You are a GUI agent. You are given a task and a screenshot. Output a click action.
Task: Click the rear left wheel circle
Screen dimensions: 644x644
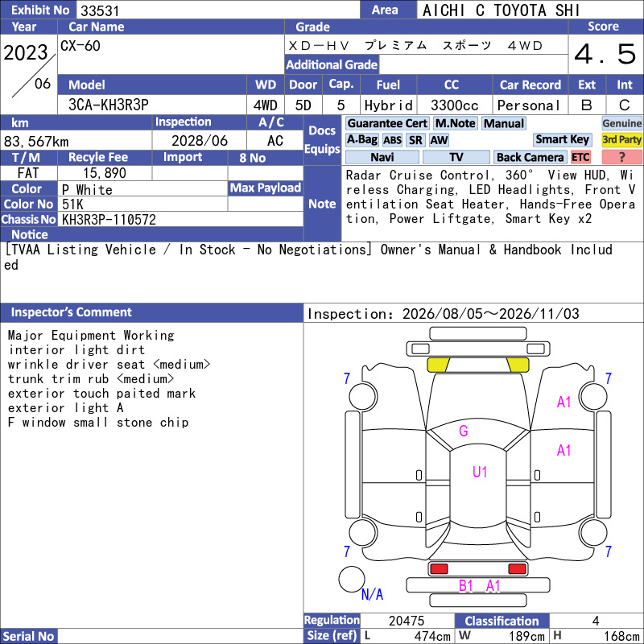click(363, 532)
